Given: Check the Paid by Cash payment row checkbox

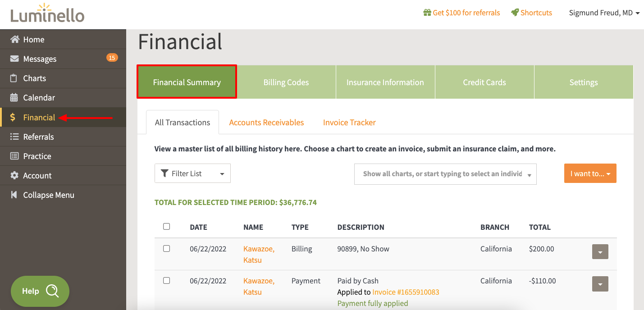Looking at the screenshot, I should [x=166, y=281].
